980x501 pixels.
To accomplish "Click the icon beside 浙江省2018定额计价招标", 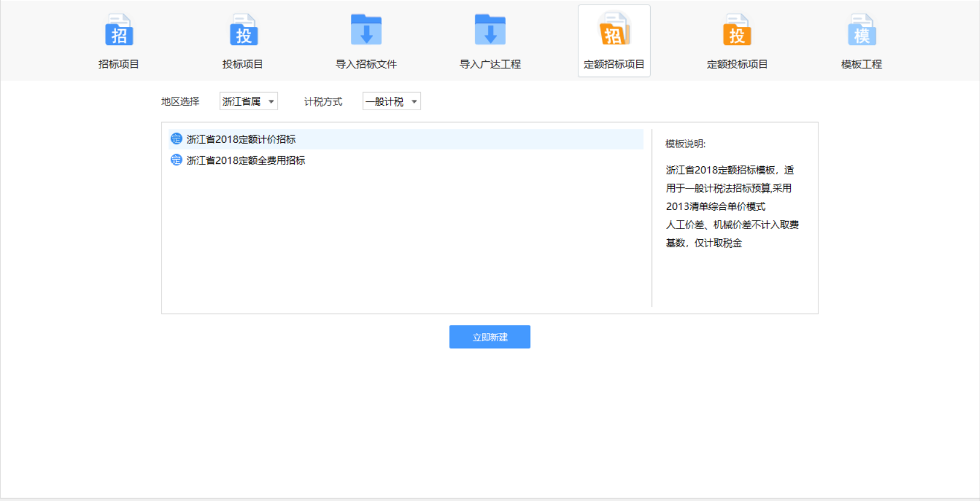I will tap(176, 139).
